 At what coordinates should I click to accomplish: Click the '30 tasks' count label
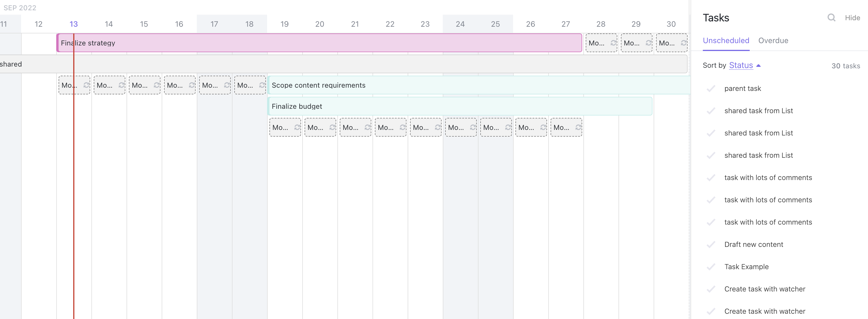click(x=845, y=66)
